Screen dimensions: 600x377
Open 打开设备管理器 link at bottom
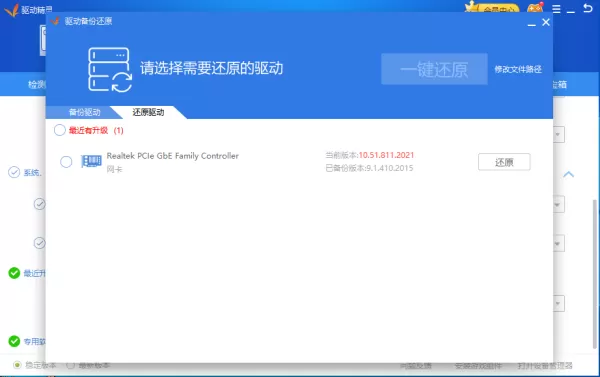(545, 366)
